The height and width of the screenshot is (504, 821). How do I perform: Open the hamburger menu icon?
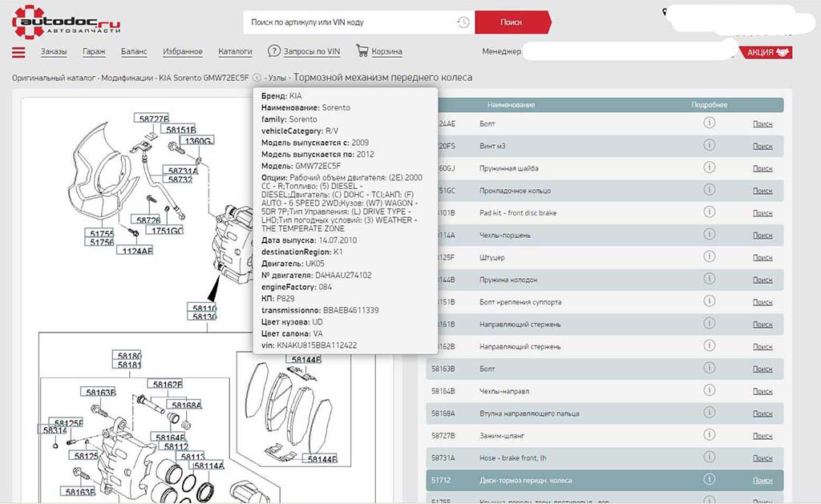[19, 53]
